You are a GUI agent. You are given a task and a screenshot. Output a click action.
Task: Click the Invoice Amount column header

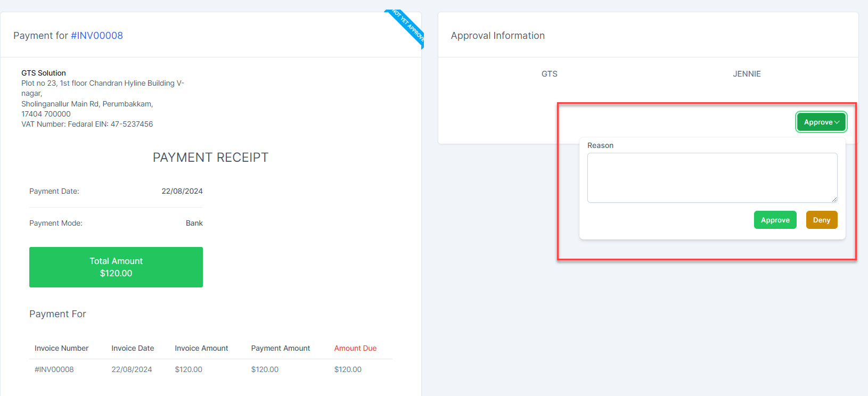201,348
